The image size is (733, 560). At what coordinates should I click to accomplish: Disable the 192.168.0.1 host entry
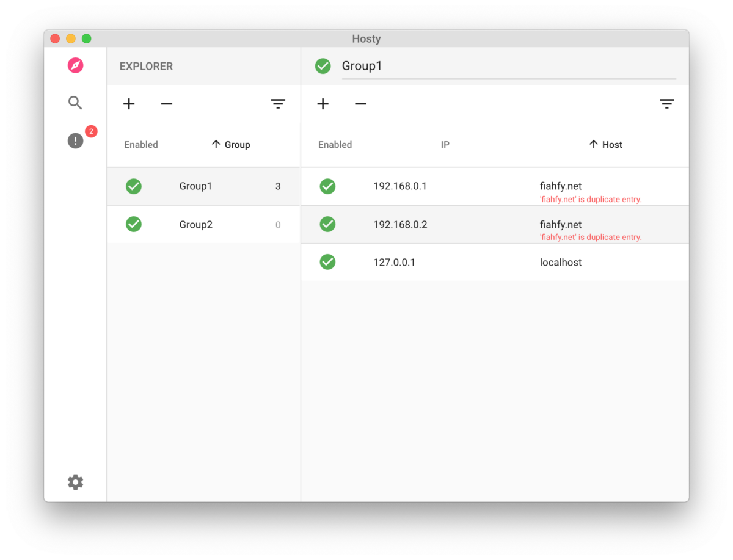pos(327,186)
